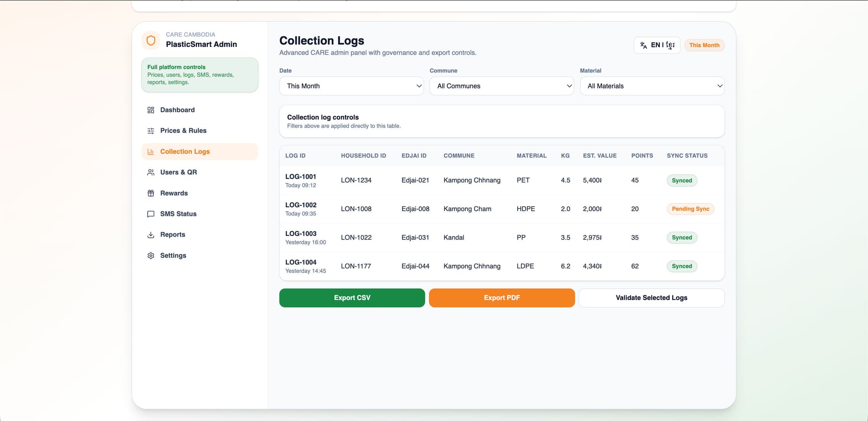The width and height of the screenshot is (868, 421).
Task: Click the SYNC STATUS column header
Action: 687,156
